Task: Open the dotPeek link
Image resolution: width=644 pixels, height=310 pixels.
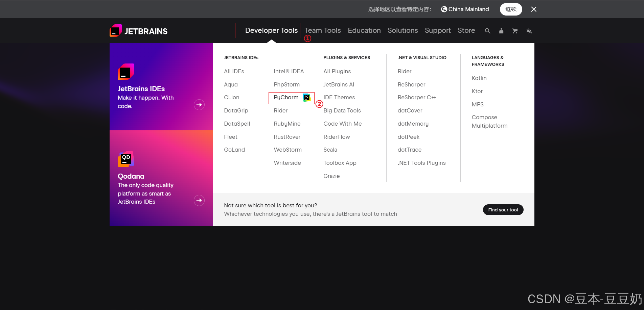Action: pyautogui.click(x=409, y=137)
